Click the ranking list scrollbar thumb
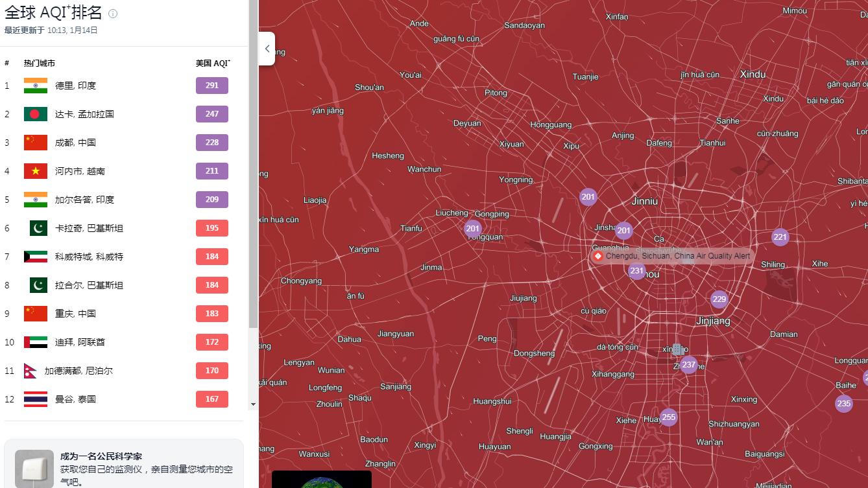 coord(253,165)
